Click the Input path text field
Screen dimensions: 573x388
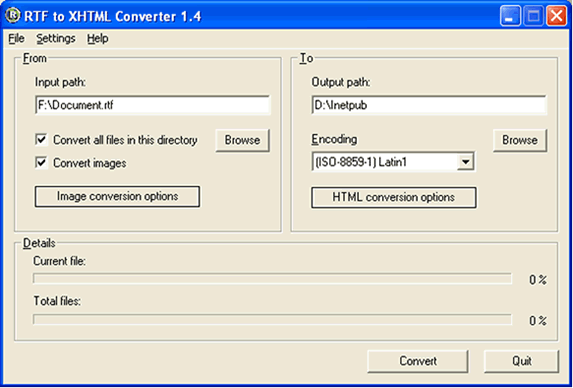coord(153,105)
